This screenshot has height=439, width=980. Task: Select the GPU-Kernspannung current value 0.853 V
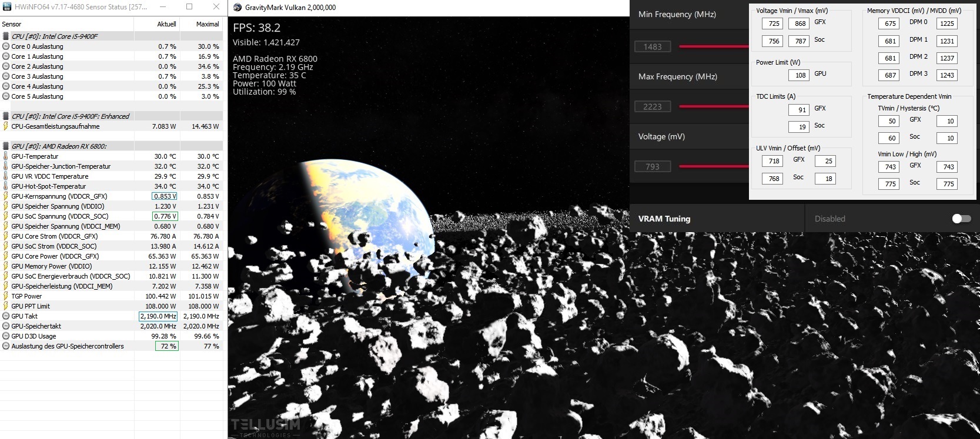[165, 196]
